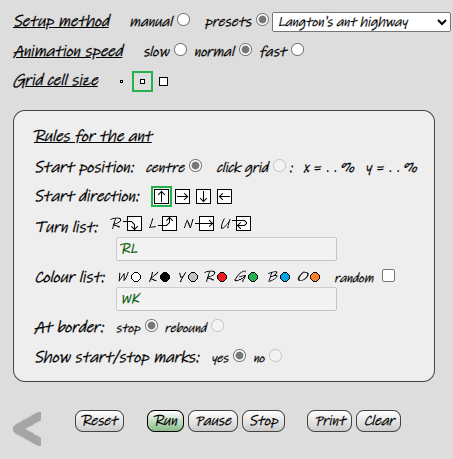Choose the largest grid cell size

tap(163, 81)
